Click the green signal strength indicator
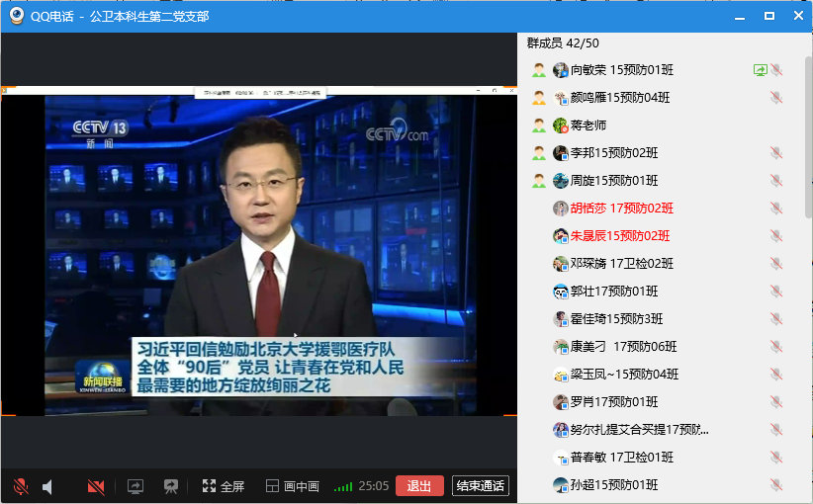This screenshot has height=504, width=813. coord(343,486)
